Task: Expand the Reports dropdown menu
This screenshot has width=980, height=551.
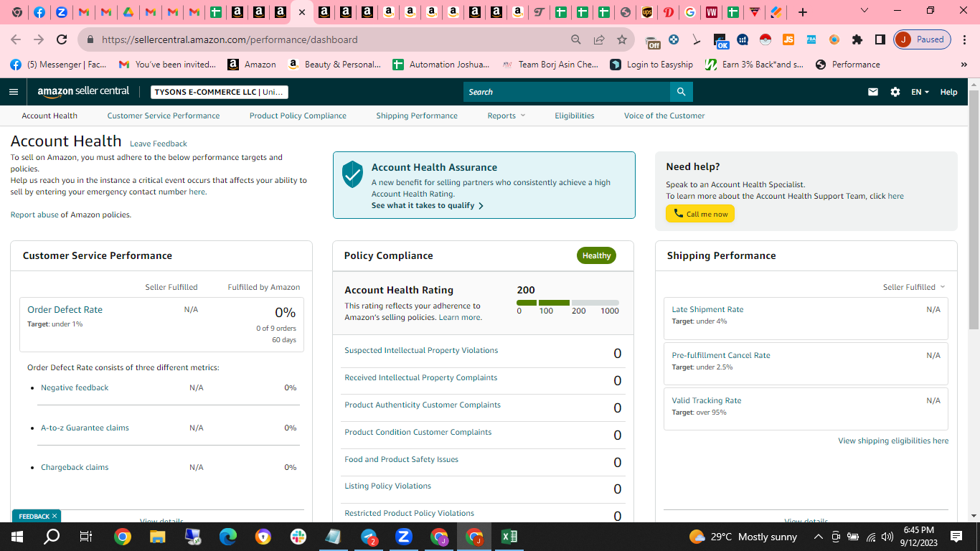Action: pyautogui.click(x=507, y=116)
